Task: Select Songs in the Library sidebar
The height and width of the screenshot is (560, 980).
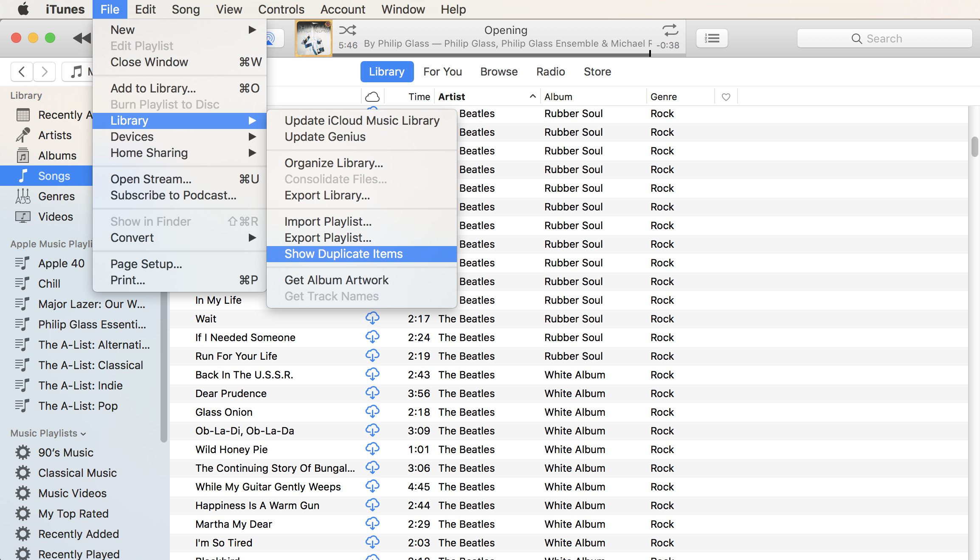Action: 54,176
